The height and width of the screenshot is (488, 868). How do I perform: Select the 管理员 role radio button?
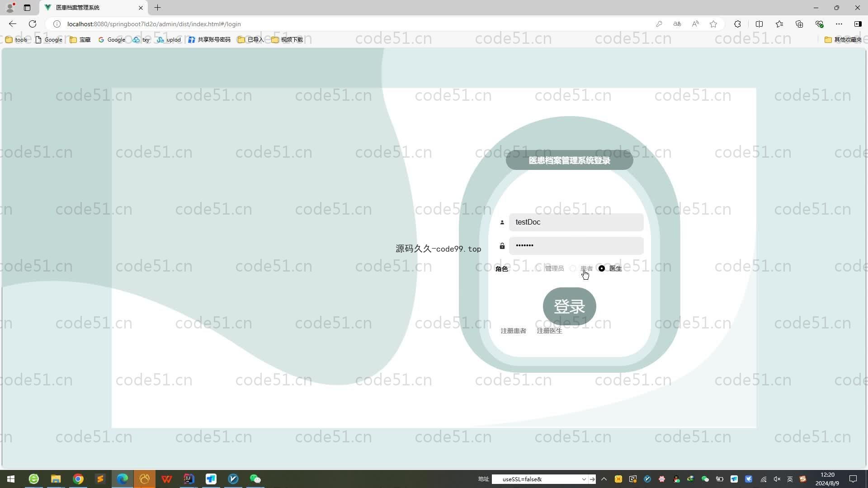click(x=538, y=268)
